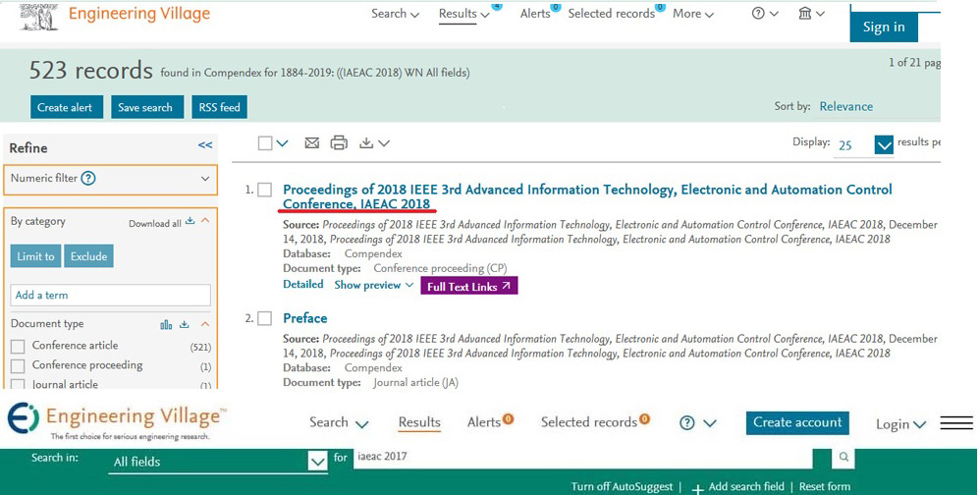The height and width of the screenshot is (495, 980).
Task: Print selected records with printer icon
Action: pyautogui.click(x=339, y=143)
